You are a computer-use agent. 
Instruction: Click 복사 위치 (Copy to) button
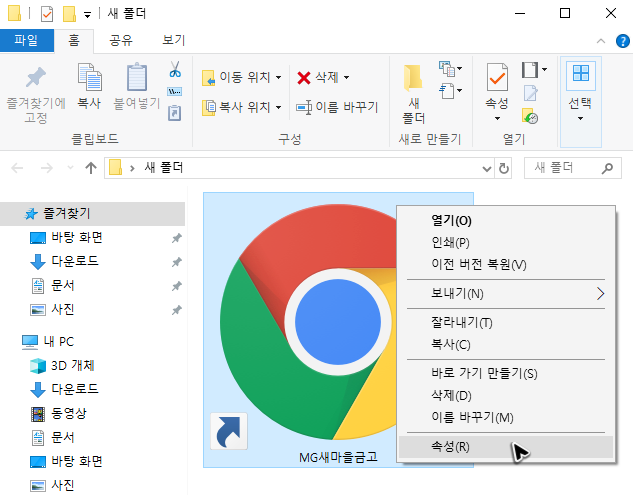coord(241,107)
